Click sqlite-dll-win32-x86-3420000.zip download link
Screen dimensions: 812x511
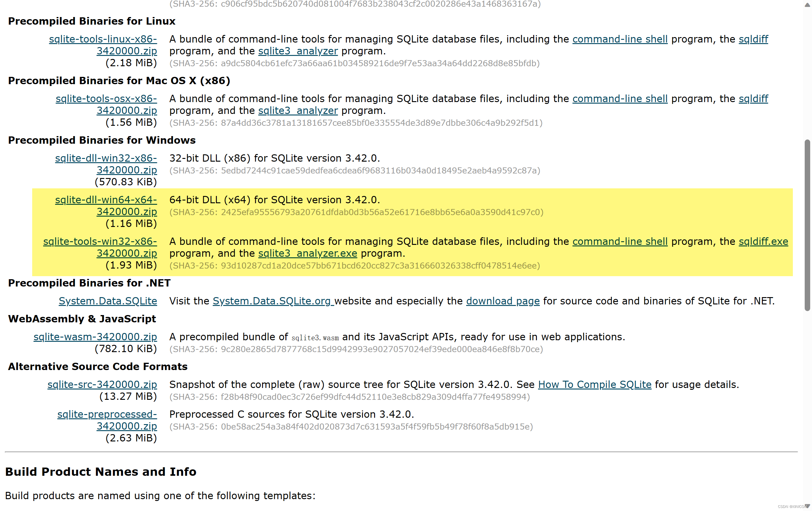click(x=106, y=158)
